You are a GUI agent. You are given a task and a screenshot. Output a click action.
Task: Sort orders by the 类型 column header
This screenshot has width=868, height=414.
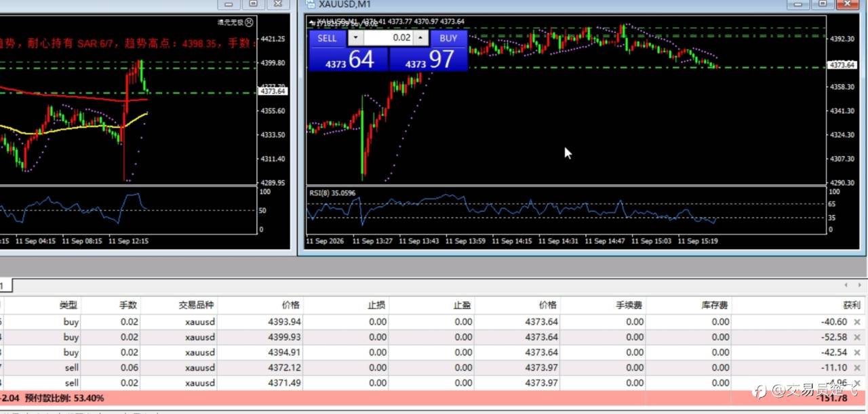point(43,305)
